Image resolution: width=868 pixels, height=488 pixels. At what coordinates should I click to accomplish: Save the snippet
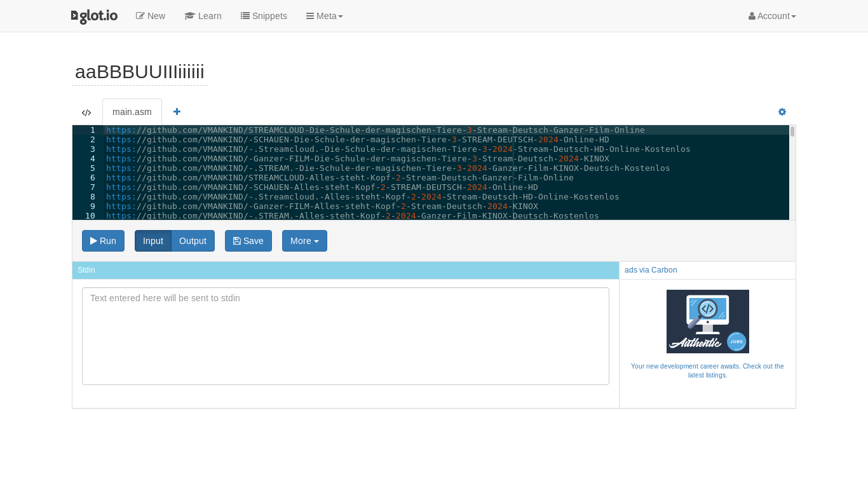pyautogui.click(x=248, y=241)
